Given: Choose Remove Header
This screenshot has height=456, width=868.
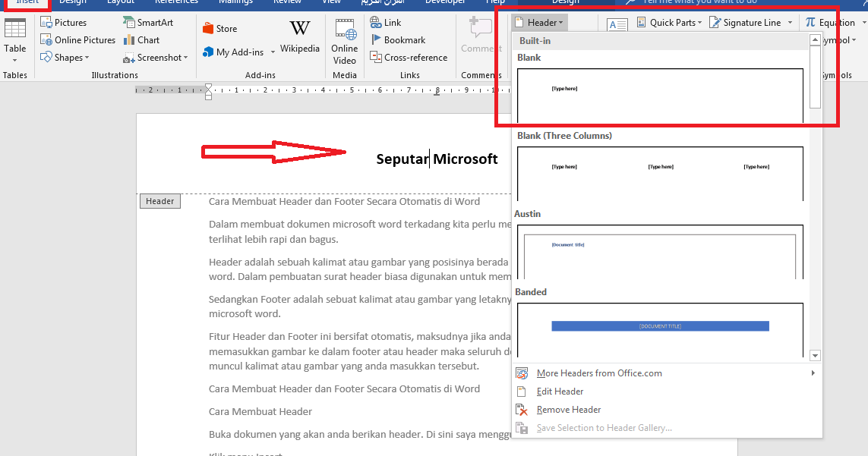Looking at the screenshot, I should [x=569, y=410].
